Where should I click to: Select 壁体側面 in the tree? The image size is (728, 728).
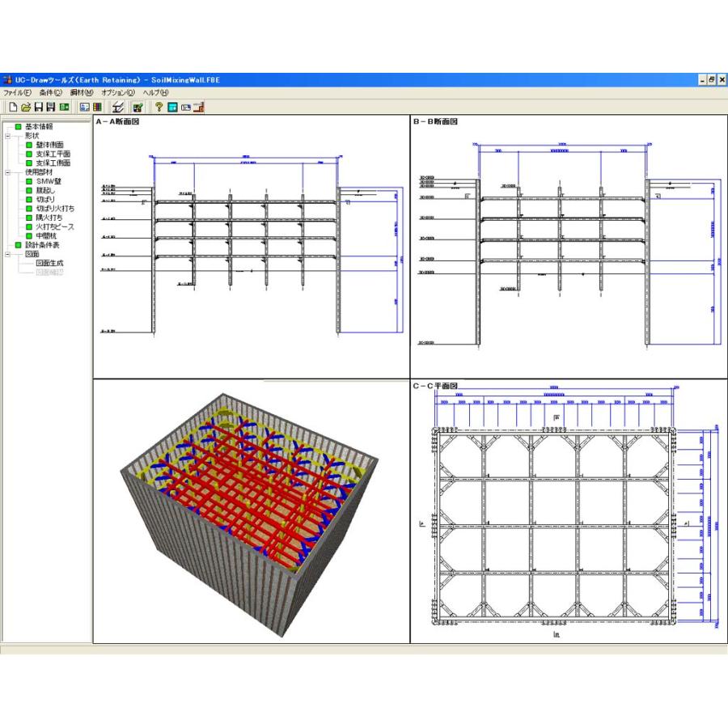coord(49,145)
